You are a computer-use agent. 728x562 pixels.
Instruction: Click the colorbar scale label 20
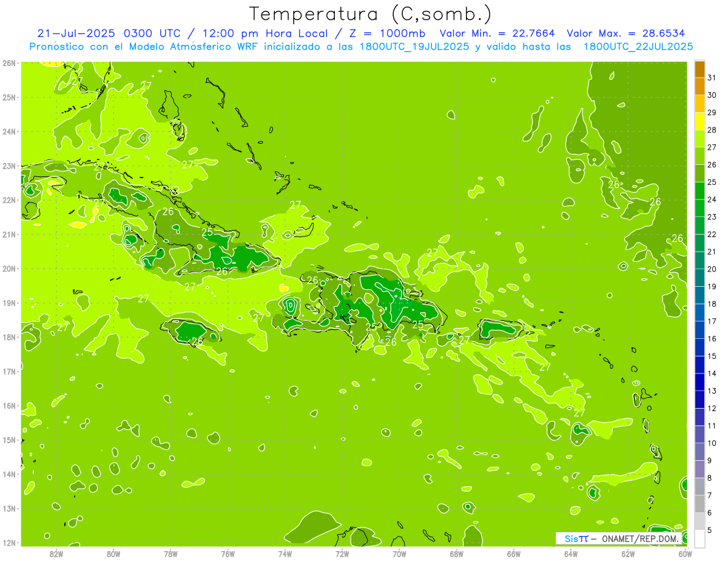(x=712, y=269)
